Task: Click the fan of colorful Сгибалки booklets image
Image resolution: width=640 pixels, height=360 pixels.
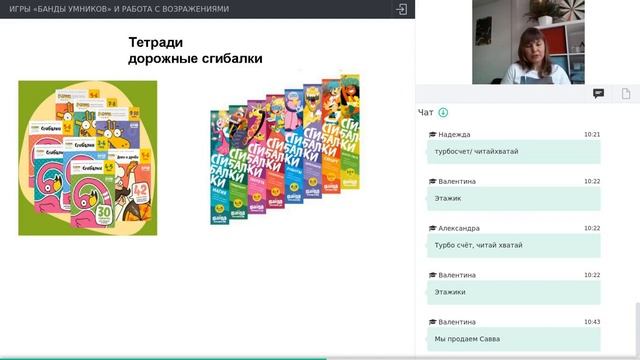Action: 285,149
